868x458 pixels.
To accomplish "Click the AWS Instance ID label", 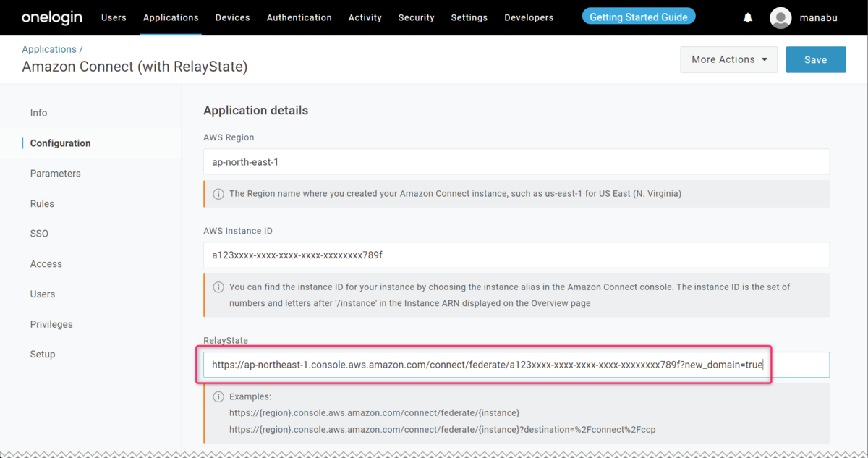I will 238,231.
